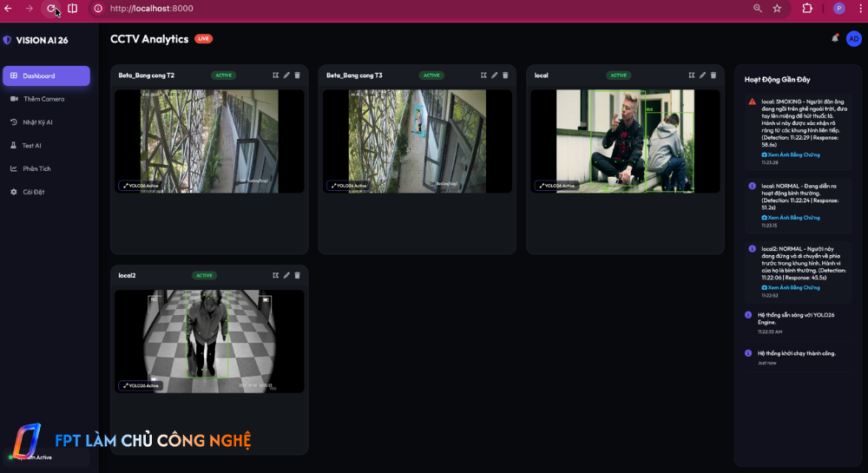Open the Chrome profile menu

[x=838, y=9]
